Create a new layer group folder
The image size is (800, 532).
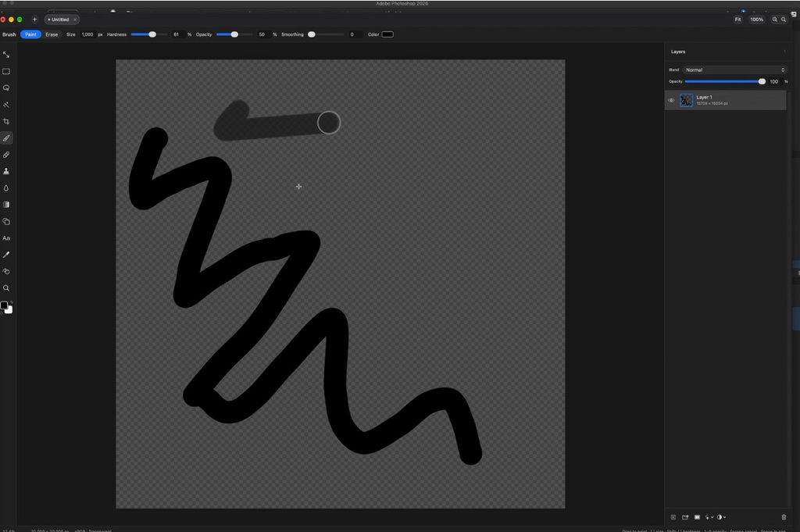[685, 517]
